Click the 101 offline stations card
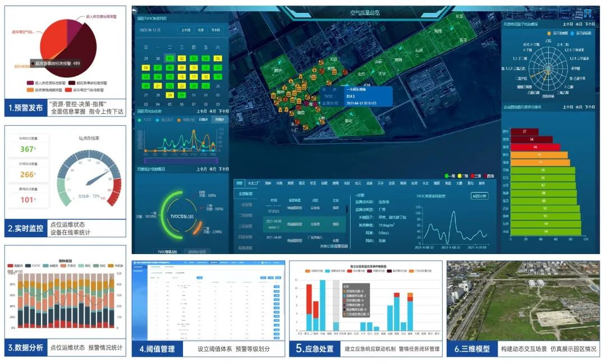The height and width of the screenshot is (364, 606). pos(28,196)
